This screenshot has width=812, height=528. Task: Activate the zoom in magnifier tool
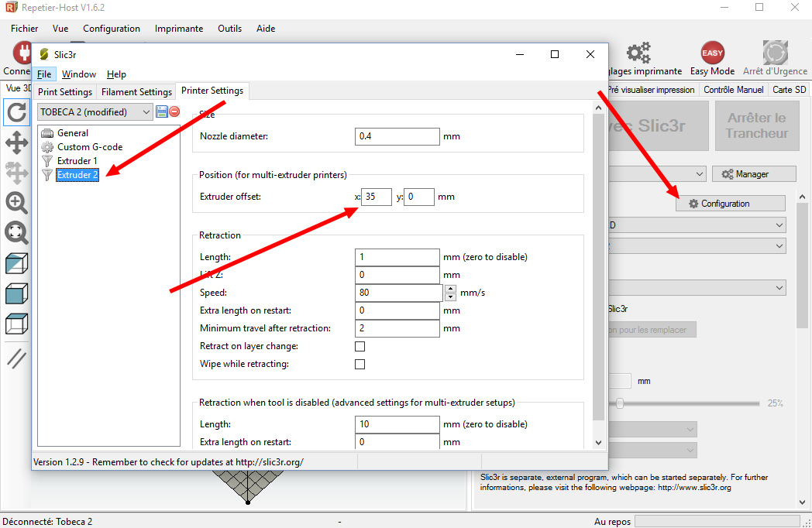(x=17, y=203)
